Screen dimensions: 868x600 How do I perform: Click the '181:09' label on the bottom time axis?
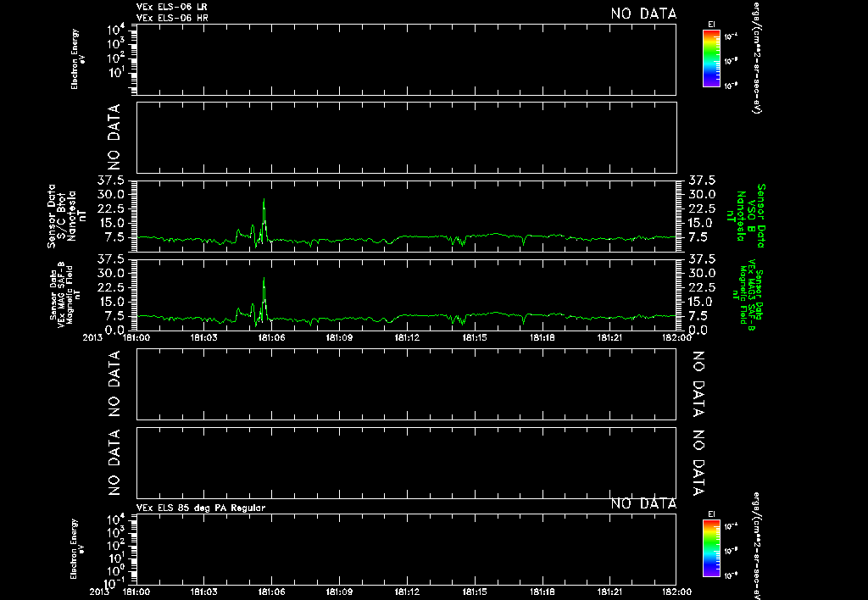[339, 592]
